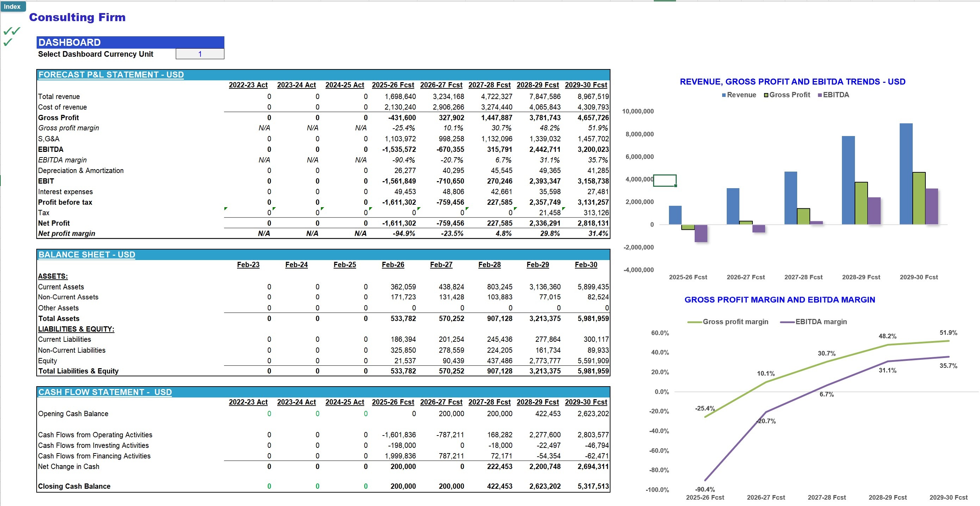This screenshot has width=980, height=506.
Task: Open the FORECAST P&L STATEMENT - USD heading
Action: (111, 75)
